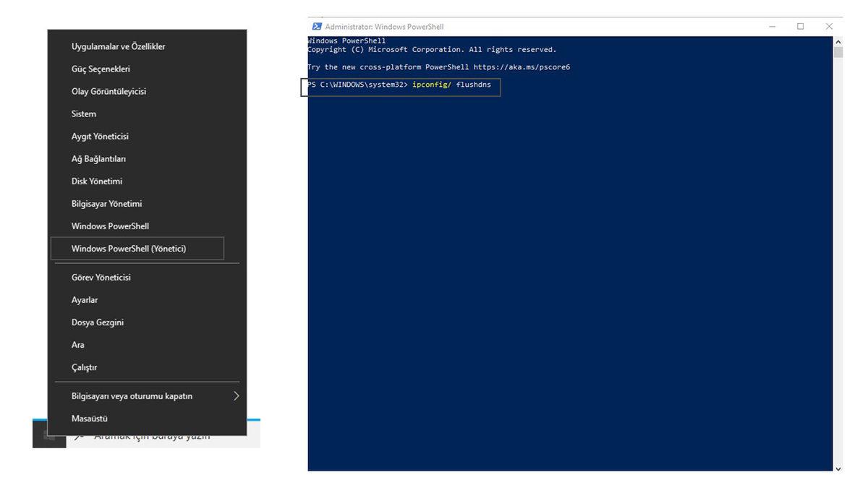Open Uygulamalar ve Özellikler menu entry
Screen dimensions: 868x488
pyautogui.click(x=118, y=47)
